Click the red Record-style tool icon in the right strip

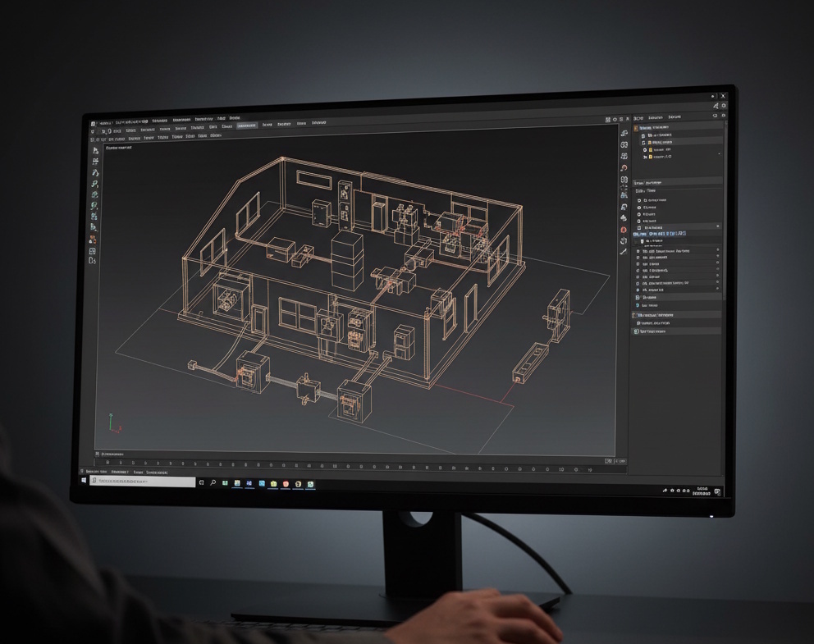click(x=624, y=230)
